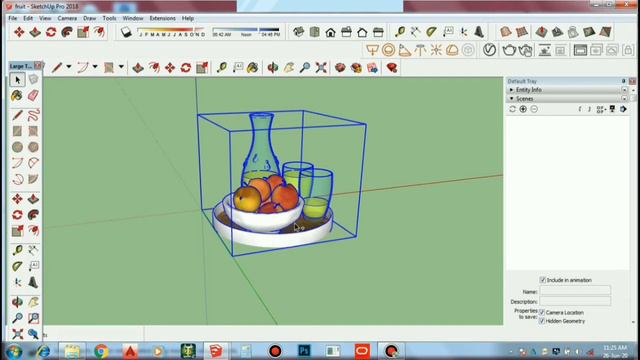Open Scenes details menu arrow
The width and height of the screenshot is (640, 360).
click(623, 109)
